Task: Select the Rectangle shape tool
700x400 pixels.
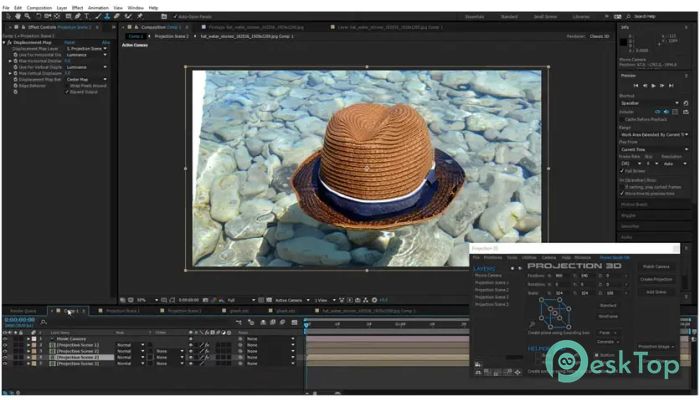Action: [68, 16]
